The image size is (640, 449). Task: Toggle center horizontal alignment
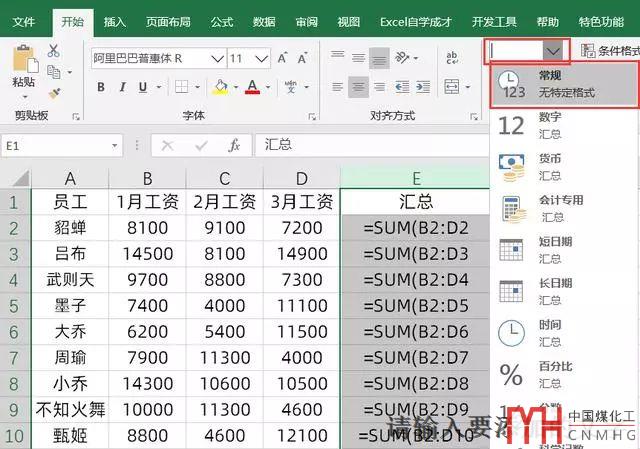(x=359, y=87)
